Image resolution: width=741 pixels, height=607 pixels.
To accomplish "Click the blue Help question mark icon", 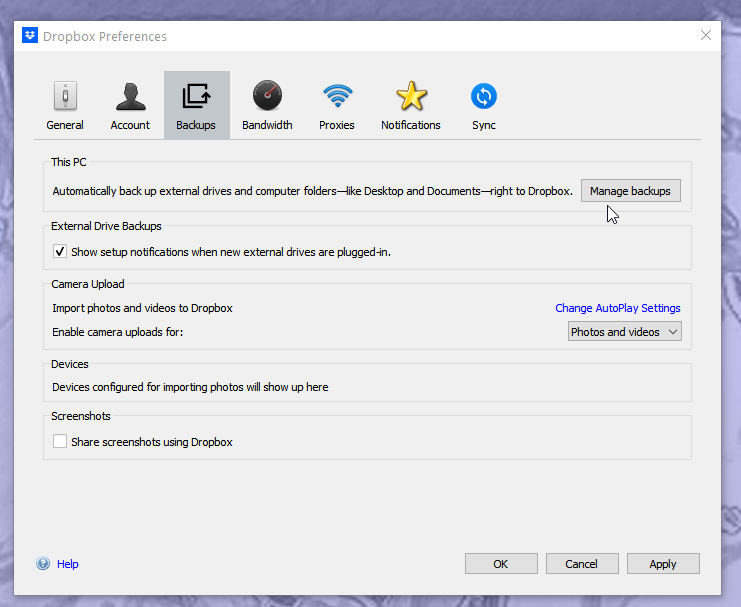I will click(43, 564).
